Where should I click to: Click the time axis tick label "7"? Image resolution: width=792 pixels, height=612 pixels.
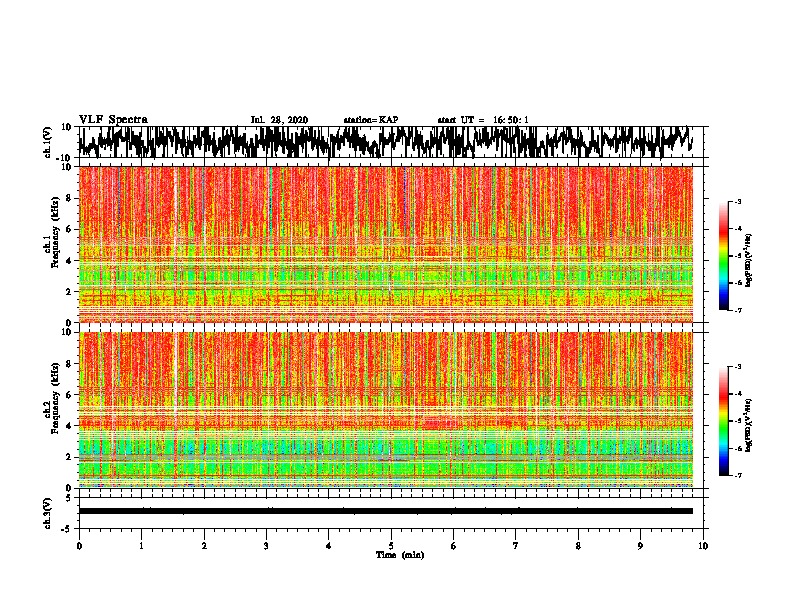516,546
